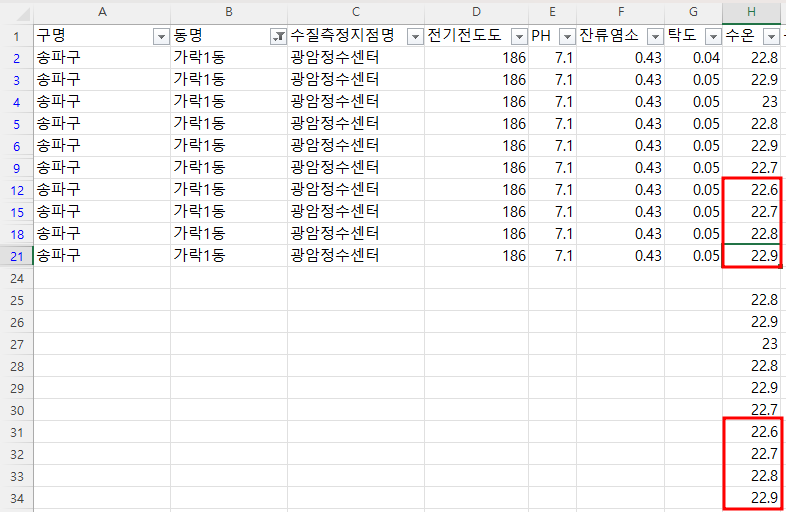Open the PH filter dropdown

(x=567, y=37)
